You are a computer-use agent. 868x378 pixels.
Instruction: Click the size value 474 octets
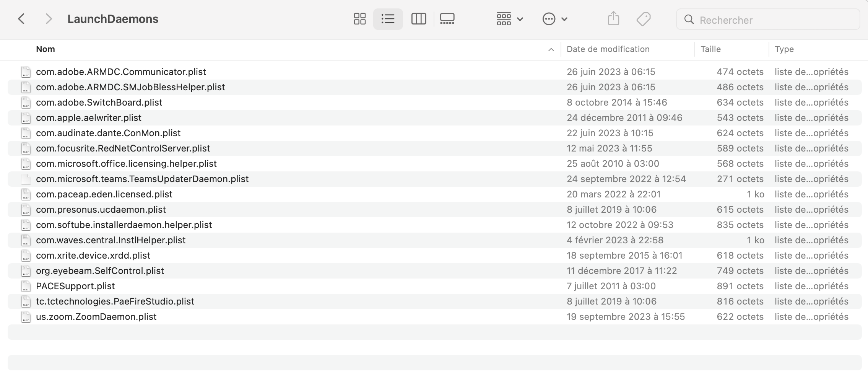coord(740,72)
